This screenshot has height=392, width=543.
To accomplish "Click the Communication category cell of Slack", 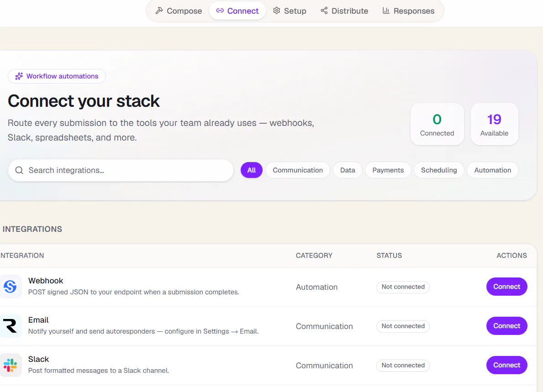I will click(x=324, y=366).
